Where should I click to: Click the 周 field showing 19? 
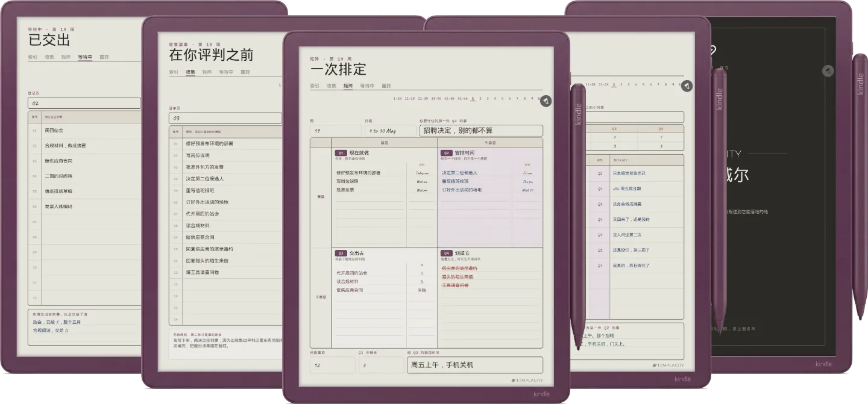coord(336,131)
